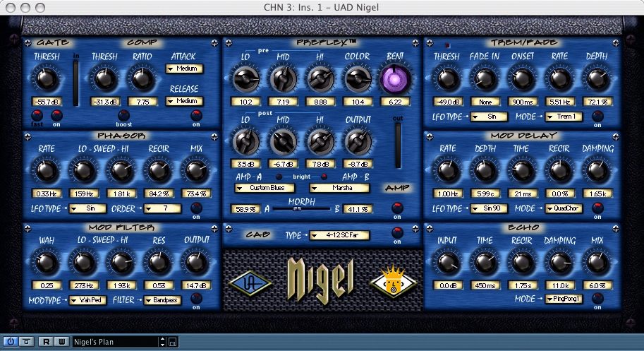The height and width of the screenshot is (351, 644).
Task: Open the AMP-B Marsha dropdown
Action: (x=339, y=189)
